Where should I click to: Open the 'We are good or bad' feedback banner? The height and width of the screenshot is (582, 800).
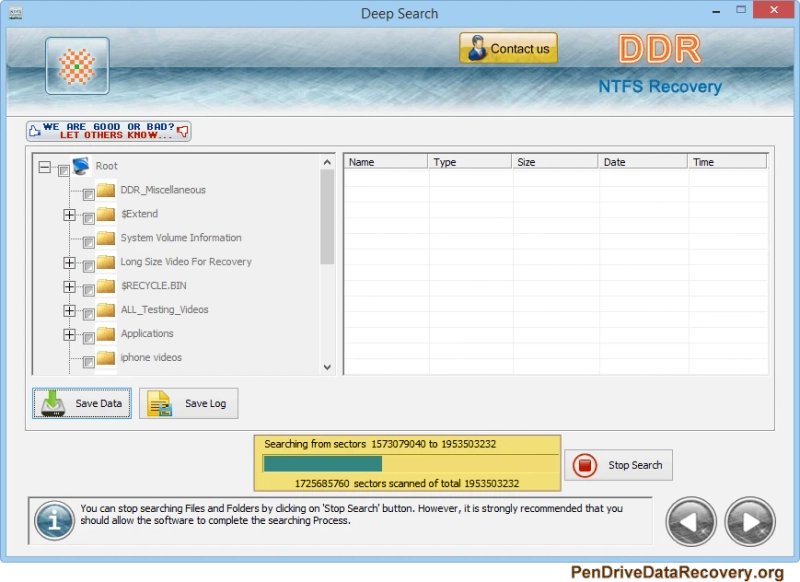(x=109, y=131)
